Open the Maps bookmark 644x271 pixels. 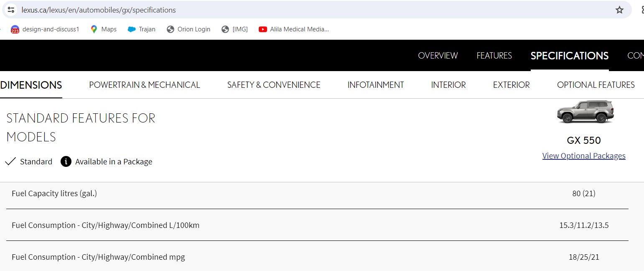click(x=103, y=29)
